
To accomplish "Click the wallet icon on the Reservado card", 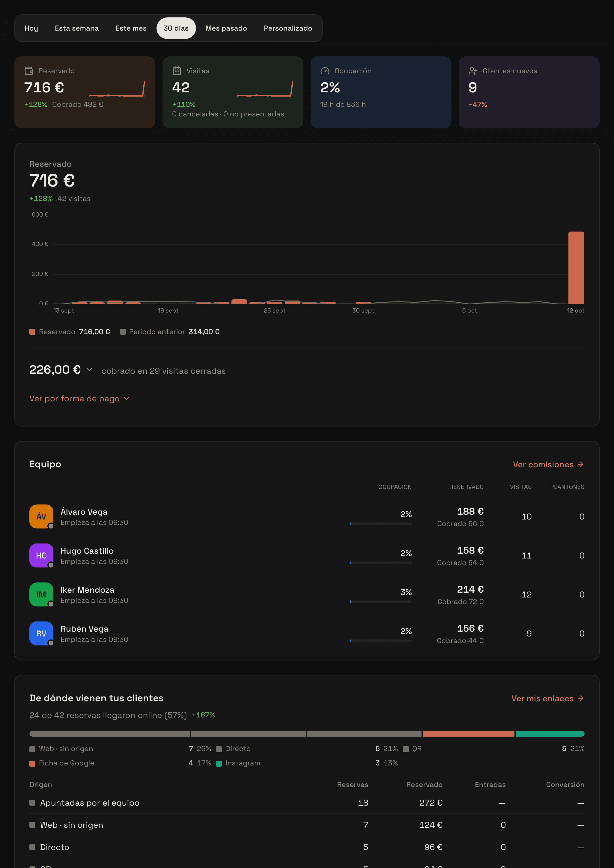I will click(29, 71).
